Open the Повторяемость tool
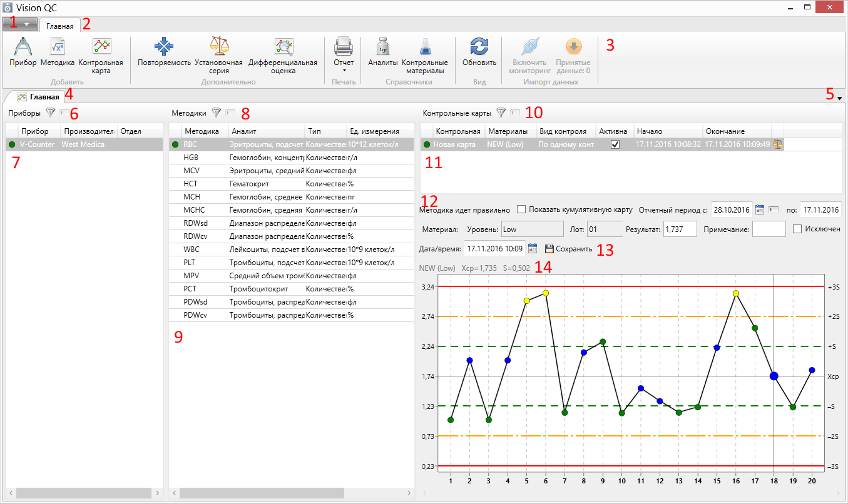 click(164, 53)
